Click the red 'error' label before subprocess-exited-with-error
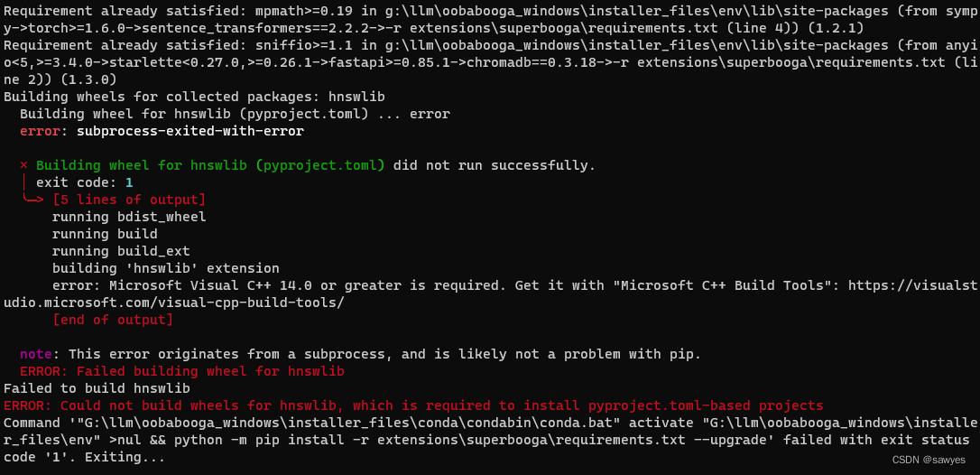Viewport: 980px width, 475px height. [x=43, y=132]
